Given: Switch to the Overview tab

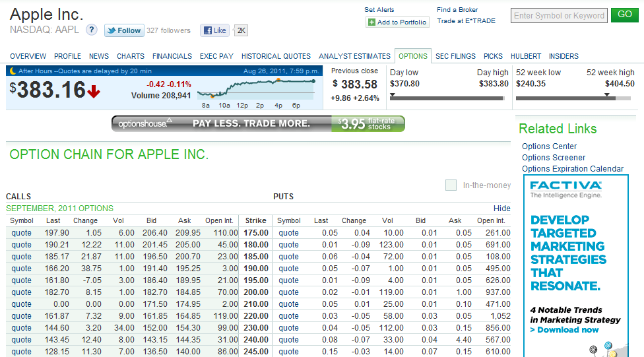Looking at the screenshot, I should click(28, 56).
